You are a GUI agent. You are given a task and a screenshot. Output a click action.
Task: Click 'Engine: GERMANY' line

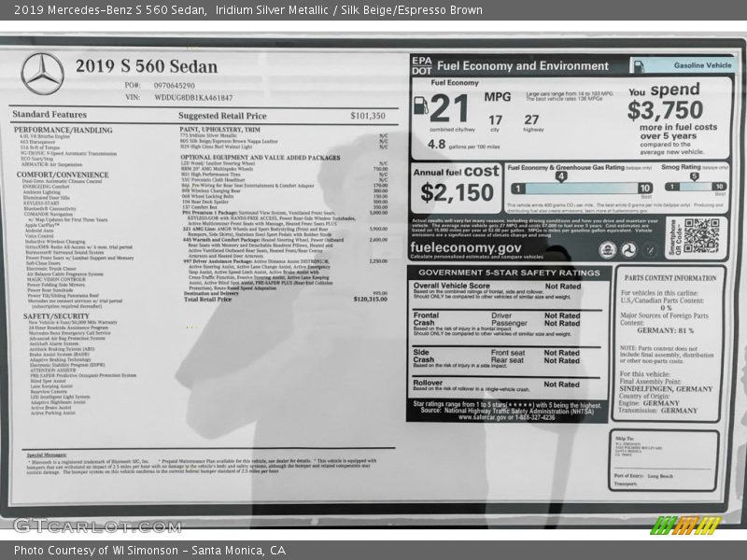(x=649, y=403)
